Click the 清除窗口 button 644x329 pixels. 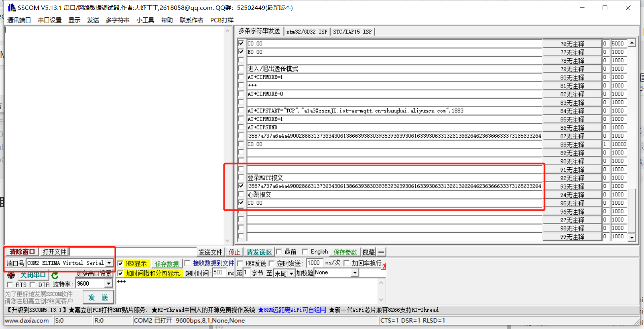[22, 252]
